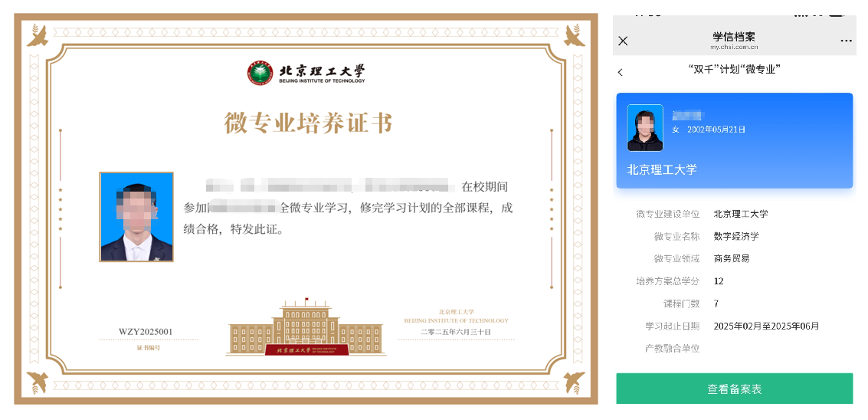Image resolution: width=868 pixels, height=420 pixels.
Task: Tap the "双千"计划"微专业" page title
Action: click(734, 70)
